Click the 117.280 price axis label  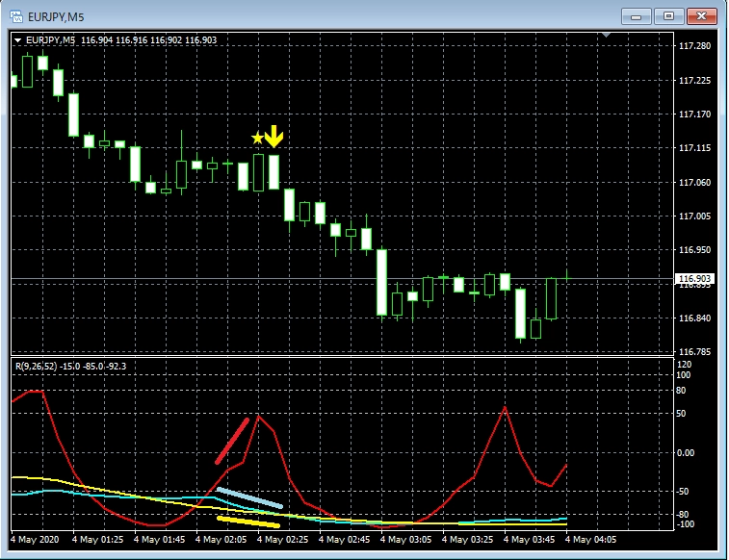click(694, 46)
